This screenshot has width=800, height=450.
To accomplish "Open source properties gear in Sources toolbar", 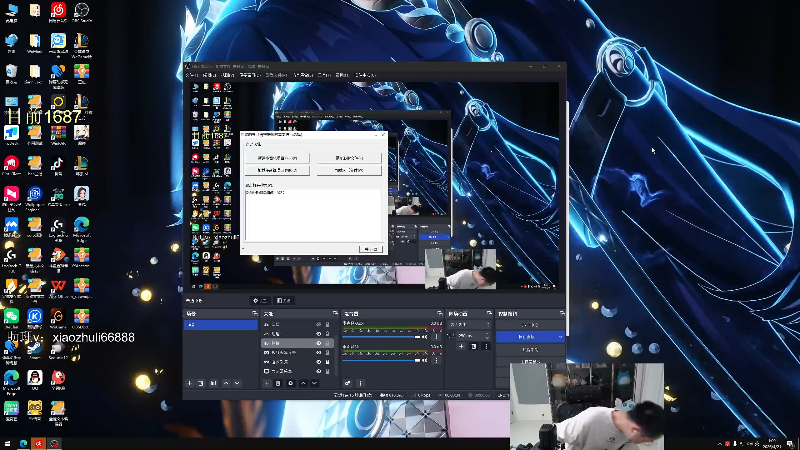I will tap(291, 383).
